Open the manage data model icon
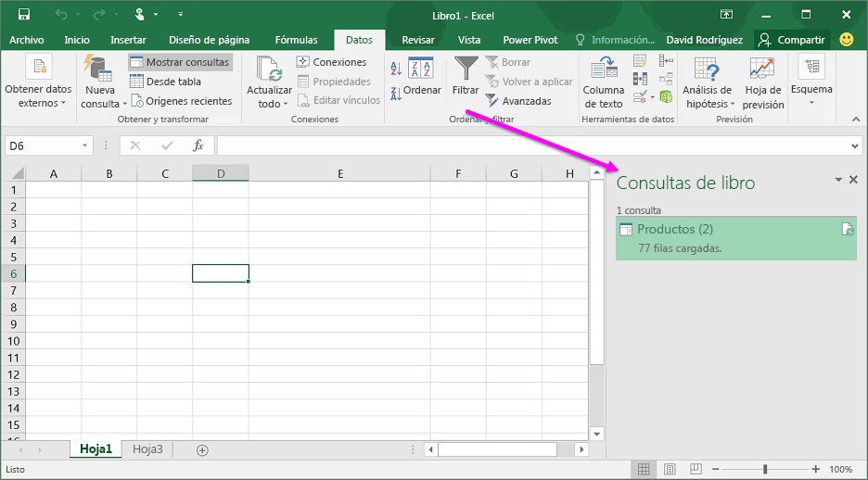 point(666,97)
